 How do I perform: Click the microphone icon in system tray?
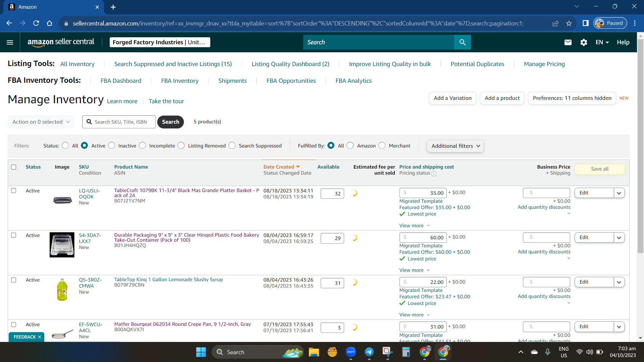pos(547,352)
